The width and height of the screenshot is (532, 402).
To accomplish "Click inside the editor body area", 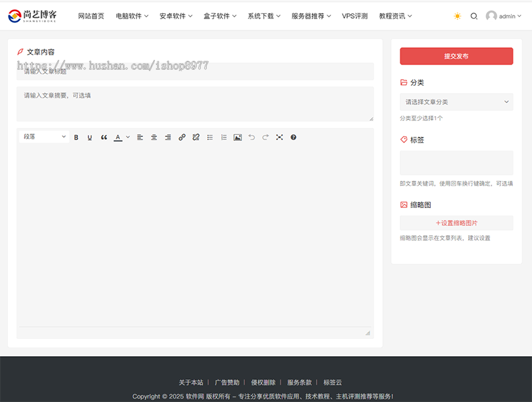I will (x=195, y=236).
